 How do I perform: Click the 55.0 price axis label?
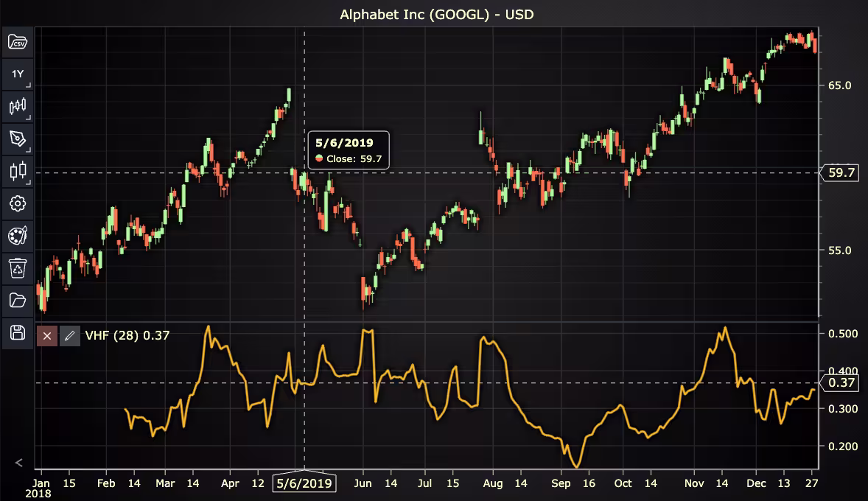(x=840, y=251)
